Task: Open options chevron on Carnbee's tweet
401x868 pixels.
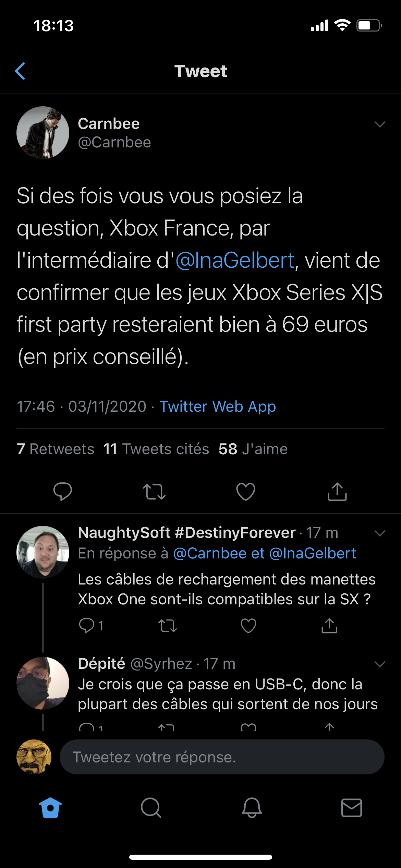Action: (x=380, y=124)
